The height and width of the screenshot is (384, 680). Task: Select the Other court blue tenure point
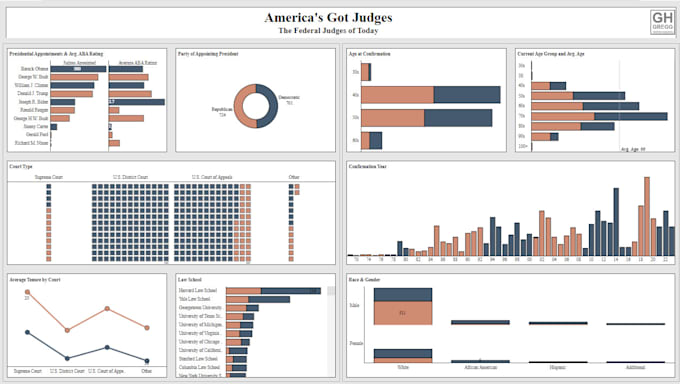coord(147,361)
